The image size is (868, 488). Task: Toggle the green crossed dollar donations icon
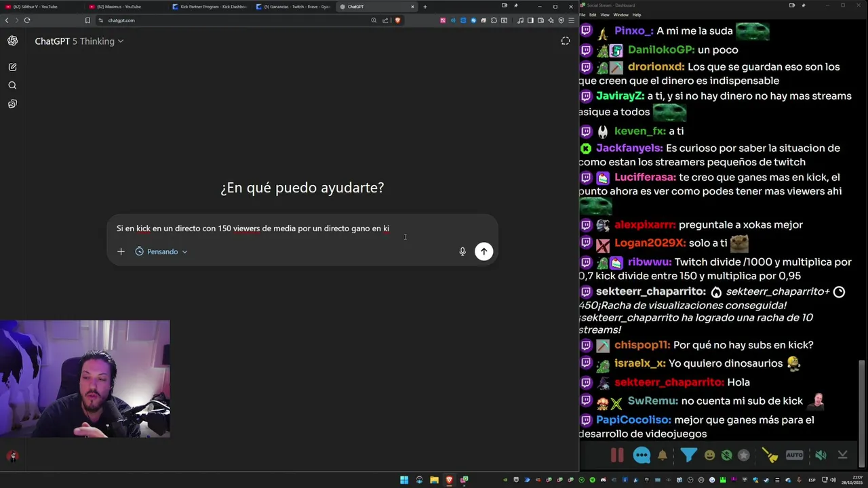click(726, 455)
